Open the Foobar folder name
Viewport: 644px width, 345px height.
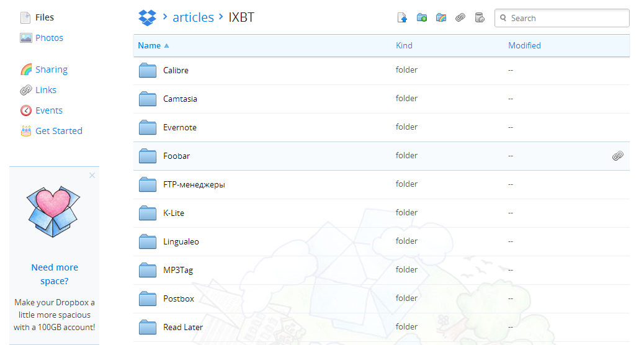click(x=177, y=156)
